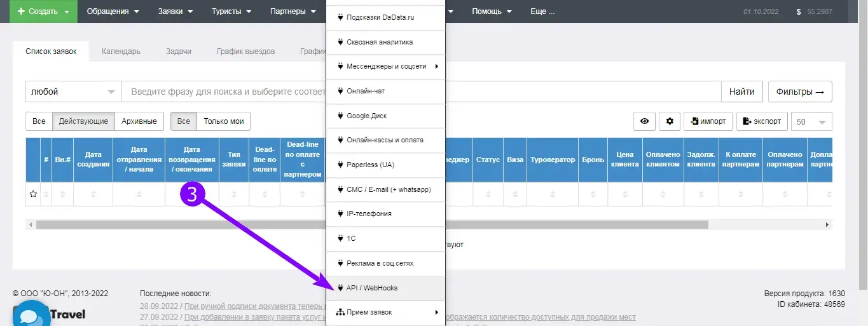Click the экспорт button
The width and height of the screenshot is (868, 326).
tap(762, 121)
